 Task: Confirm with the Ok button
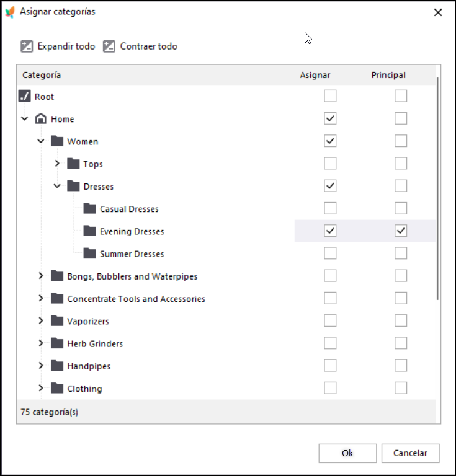(347, 453)
